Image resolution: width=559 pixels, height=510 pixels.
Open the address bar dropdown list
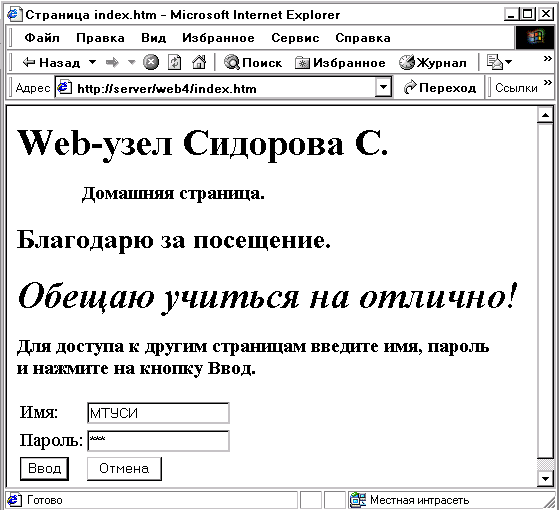(x=383, y=87)
